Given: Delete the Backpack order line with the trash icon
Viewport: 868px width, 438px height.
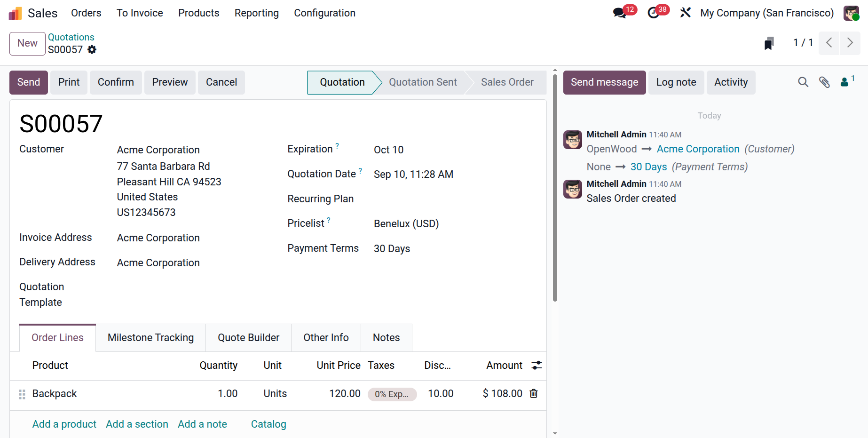Looking at the screenshot, I should (534, 393).
